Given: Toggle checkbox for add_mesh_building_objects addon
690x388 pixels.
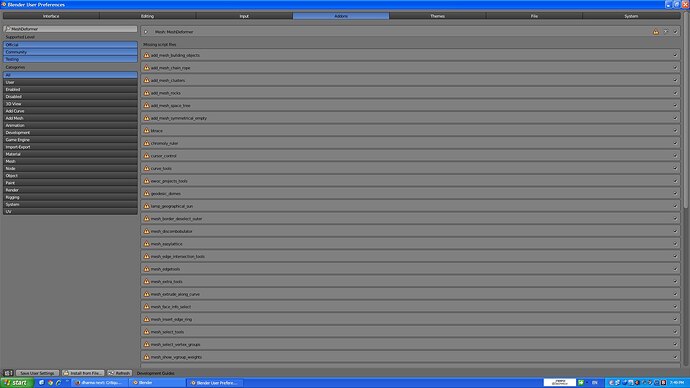Looking at the screenshot, I should click(x=675, y=55).
